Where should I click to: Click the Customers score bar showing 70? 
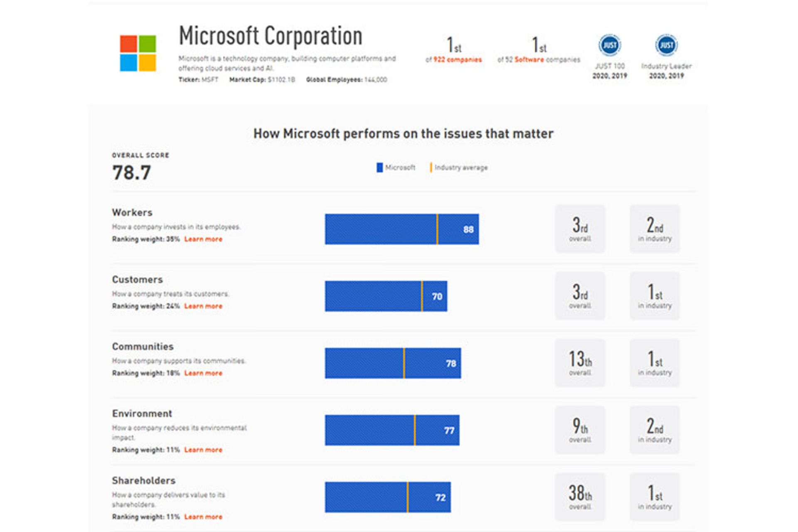386,296
